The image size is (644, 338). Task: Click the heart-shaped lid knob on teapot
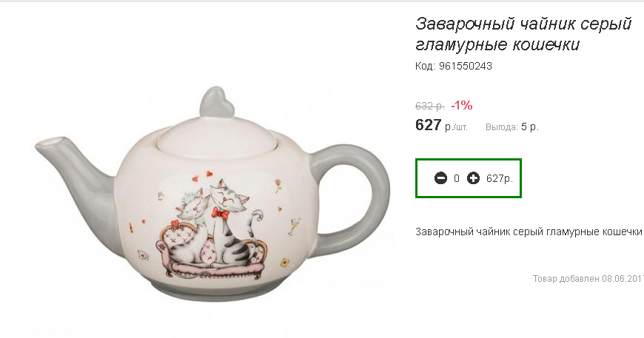tap(216, 102)
